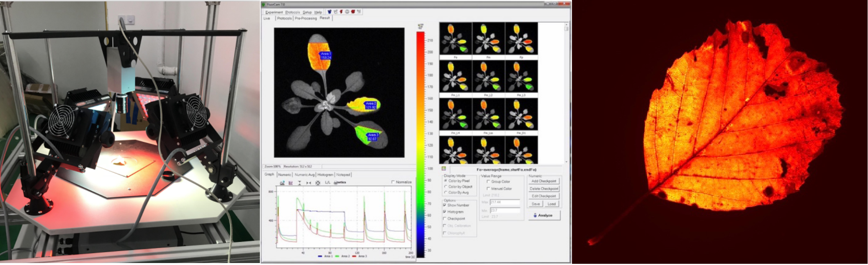Click the four-arrow fit-view graph icon
868x265 pixels.
pos(318,183)
